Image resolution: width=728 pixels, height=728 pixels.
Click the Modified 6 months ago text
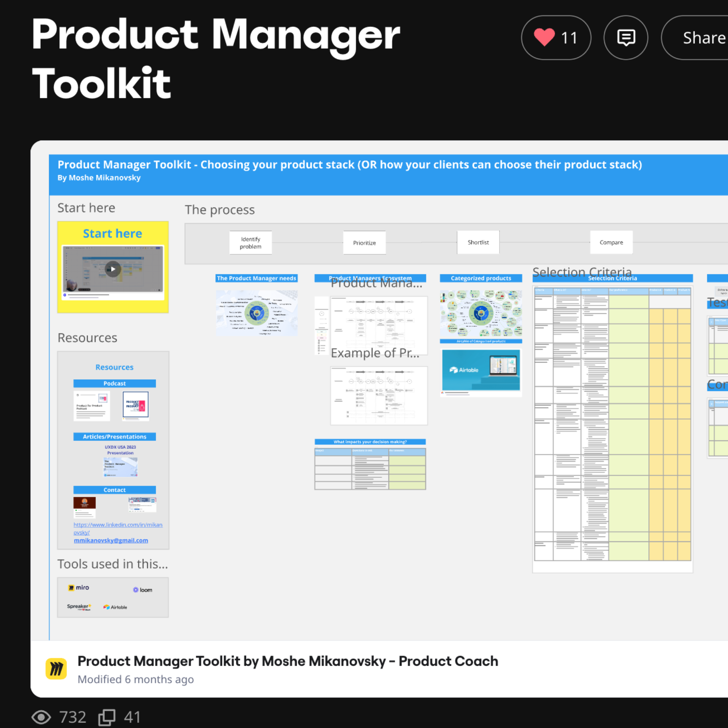(136, 679)
